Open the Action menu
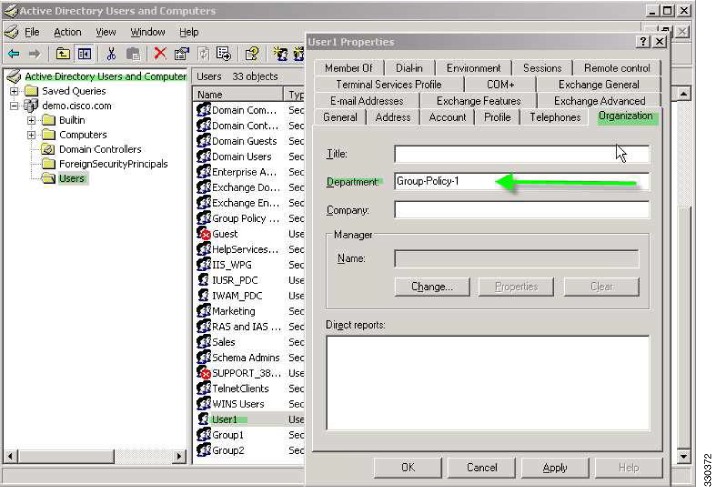The width and height of the screenshot is (714, 487). (x=67, y=32)
